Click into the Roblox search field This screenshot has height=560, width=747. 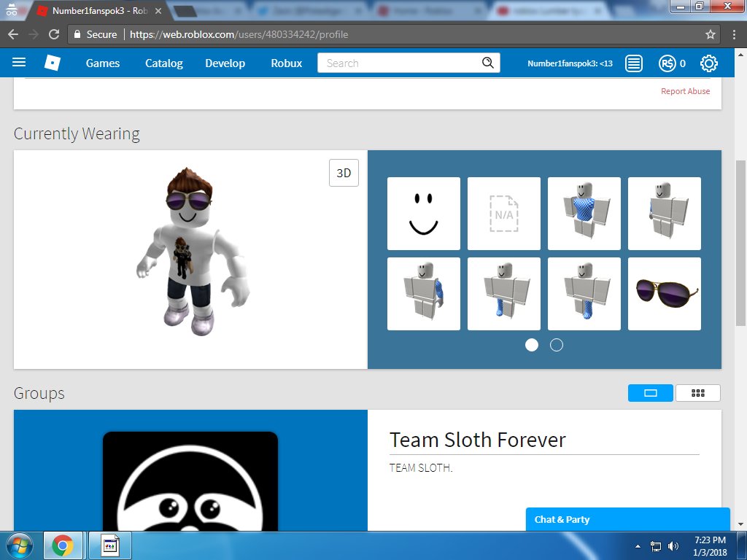point(400,63)
